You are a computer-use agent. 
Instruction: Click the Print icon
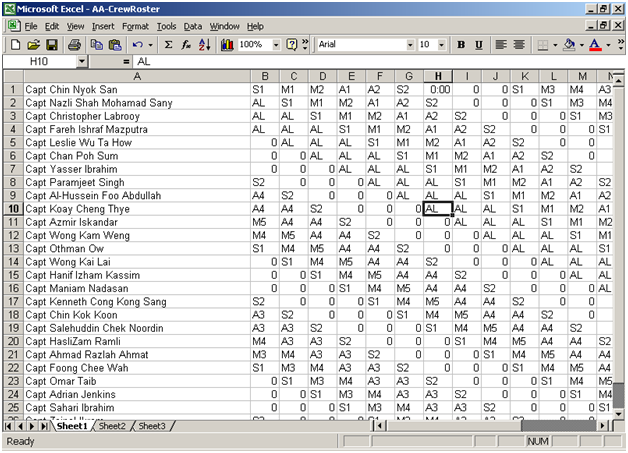75,45
